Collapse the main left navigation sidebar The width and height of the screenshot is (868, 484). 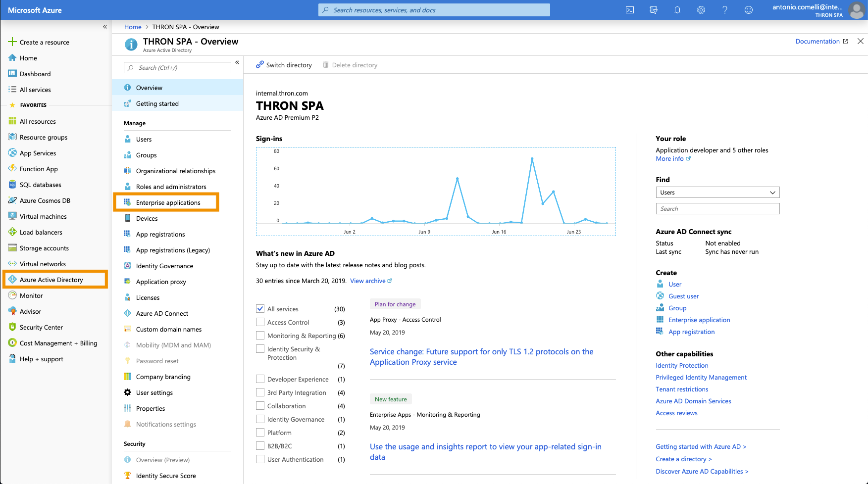105,27
